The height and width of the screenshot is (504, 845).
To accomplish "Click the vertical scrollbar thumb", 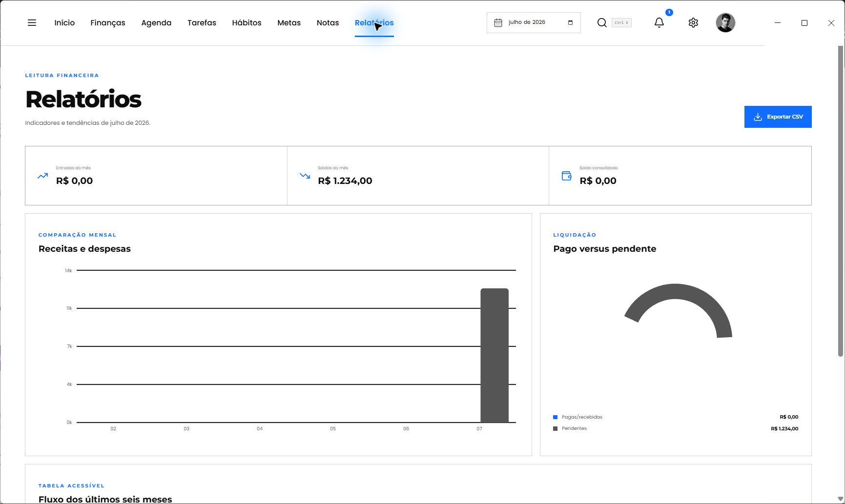I will (841, 201).
